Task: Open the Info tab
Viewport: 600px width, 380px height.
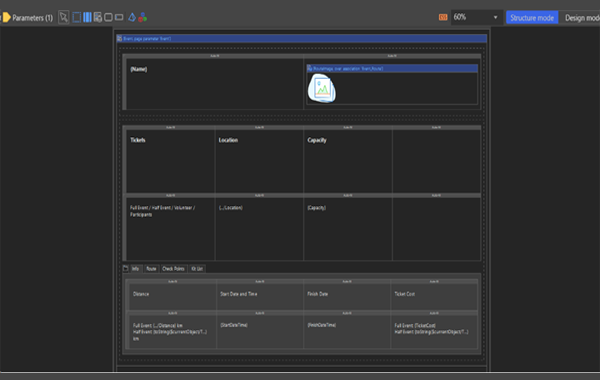Action: coord(135,269)
